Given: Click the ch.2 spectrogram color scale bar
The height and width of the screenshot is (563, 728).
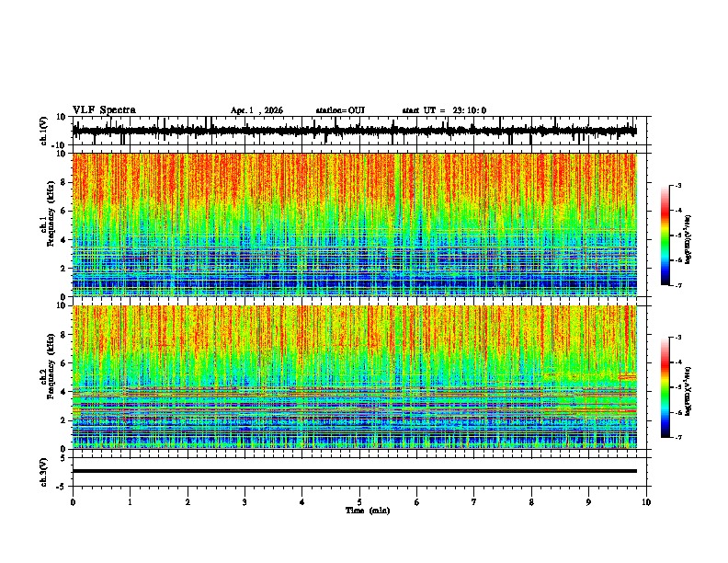Looking at the screenshot, I should click(665, 387).
